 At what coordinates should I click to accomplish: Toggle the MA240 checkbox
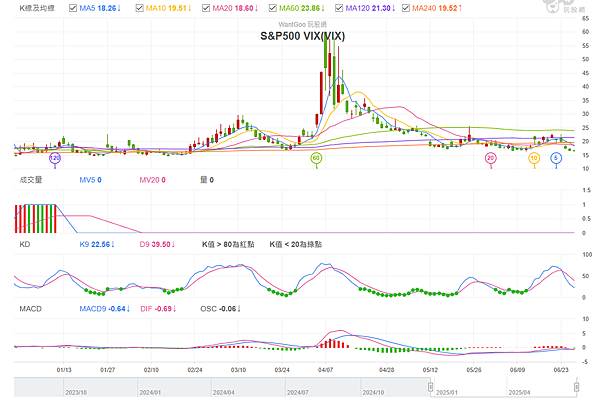406,8
